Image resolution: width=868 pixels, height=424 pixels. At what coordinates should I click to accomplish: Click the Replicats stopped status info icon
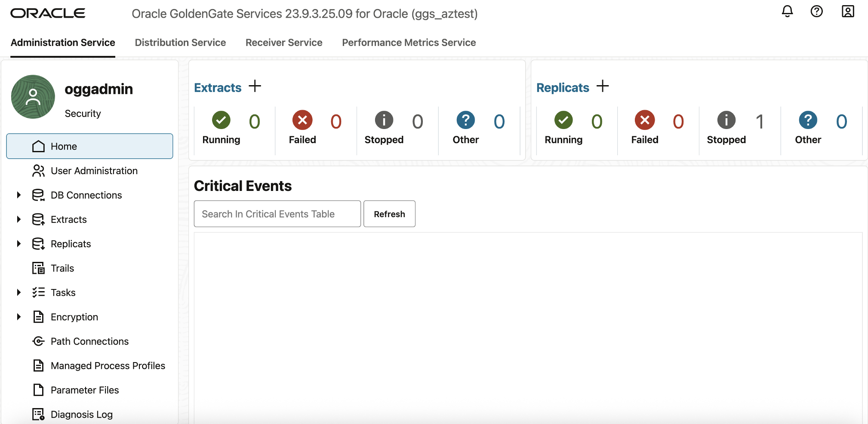[x=726, y=120]
